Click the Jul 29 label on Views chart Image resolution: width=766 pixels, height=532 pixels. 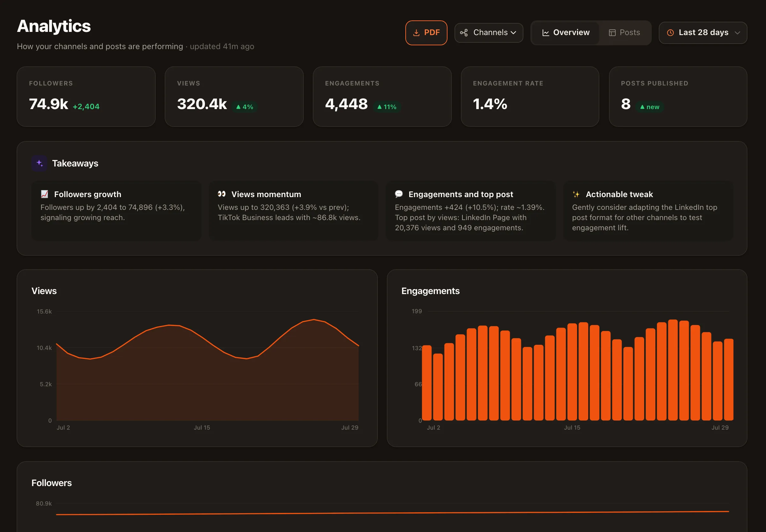click(349, 427)
